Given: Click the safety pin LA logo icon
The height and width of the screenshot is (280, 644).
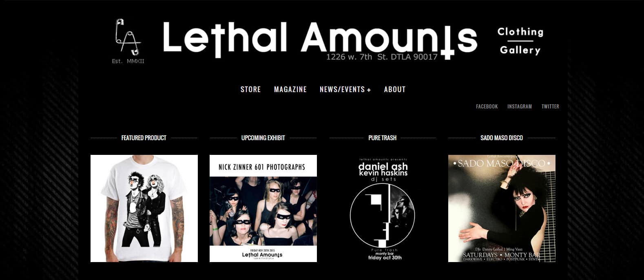Looking at the screenshot, I should tap(128, 37).
